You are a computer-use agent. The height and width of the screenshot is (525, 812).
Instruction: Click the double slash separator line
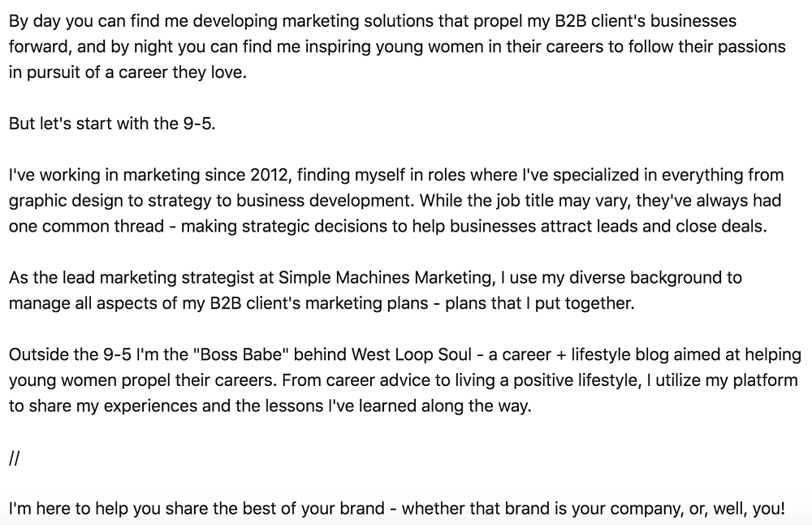click(x=14, y=457)
